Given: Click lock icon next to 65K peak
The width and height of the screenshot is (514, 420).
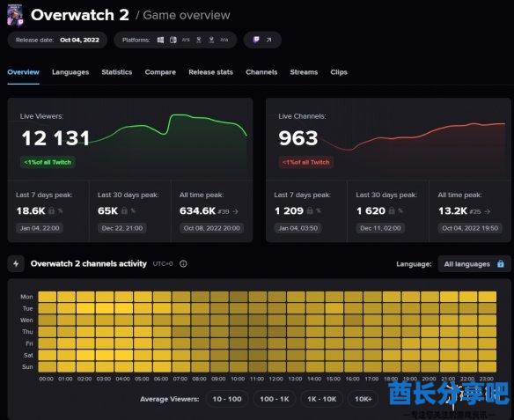Looking at the screenshot, I should point(124,210).
